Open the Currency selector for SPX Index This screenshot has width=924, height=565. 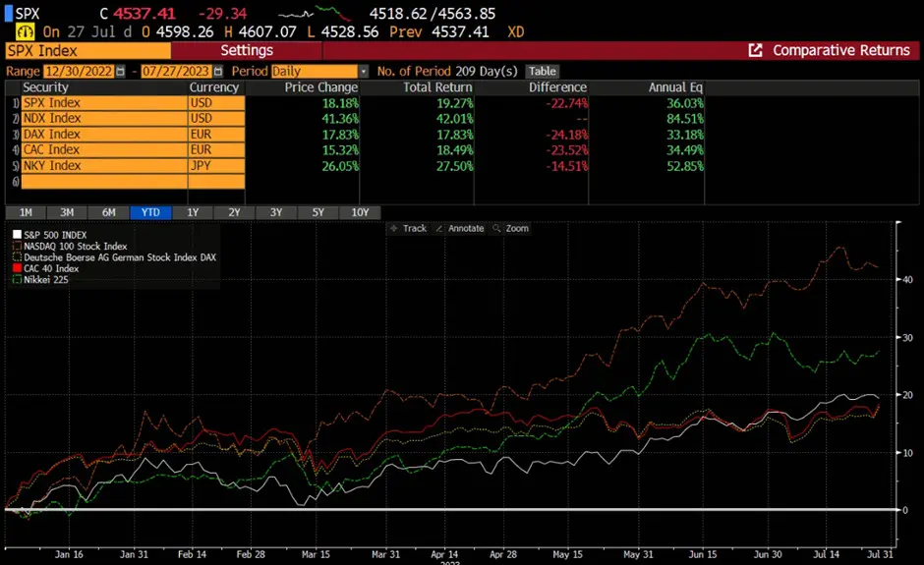(x=214, y=103)
